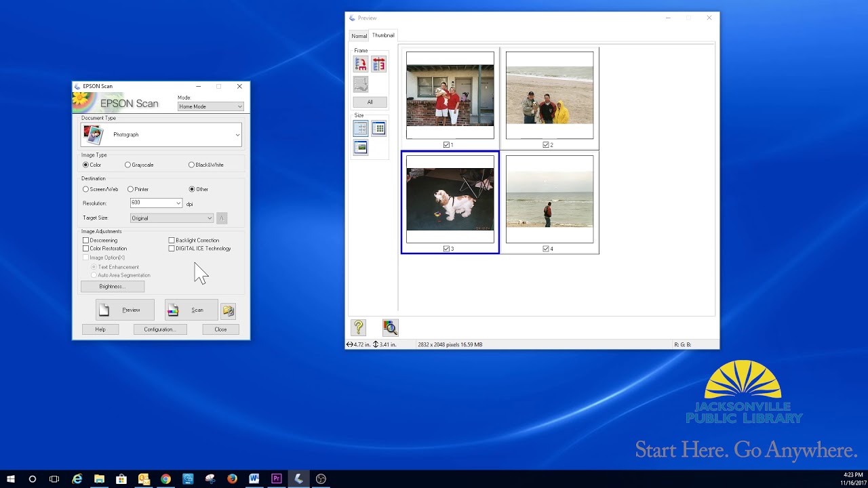Image resolution: width=868 pixels, height=488 pixels.
Task: Select the person by the ocean thumbnail
Action: tap(549, 199)
